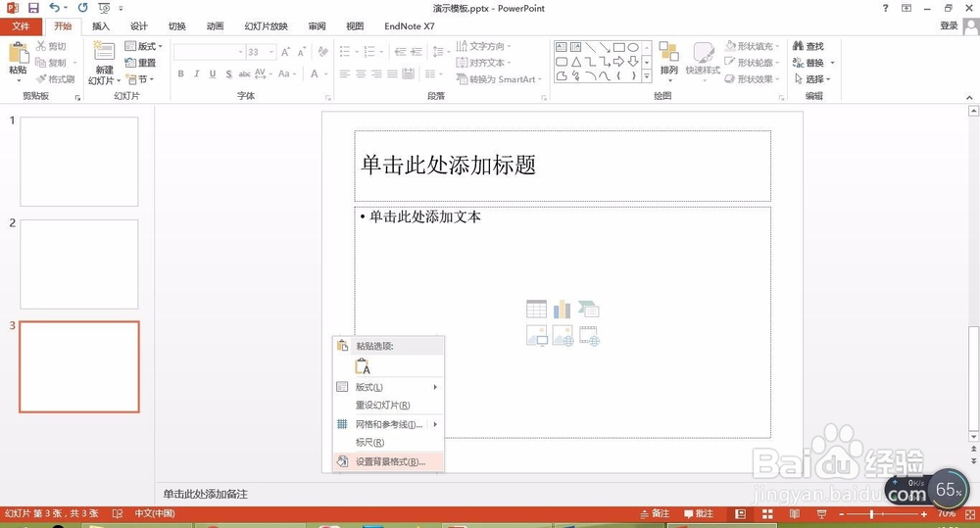Open Grid and Guides (网格和参考线) menu item
980x528 pixels.
click(389, 424)
